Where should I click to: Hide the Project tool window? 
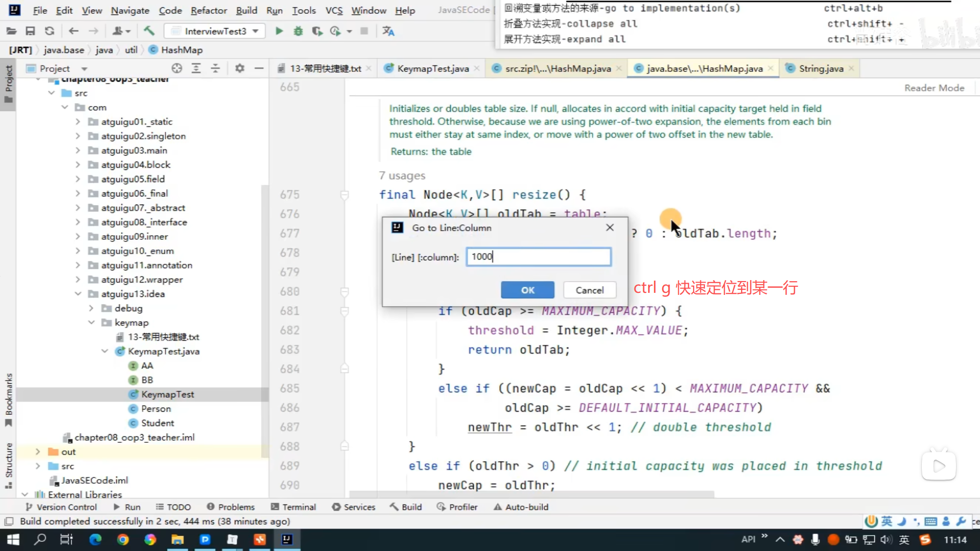coord(259,68)
